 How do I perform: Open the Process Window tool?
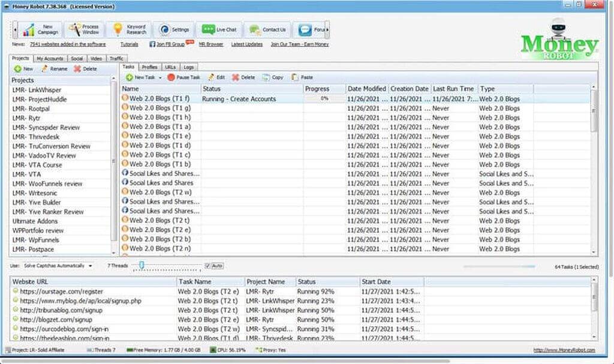pyautogui.click(x=85, y=30)
